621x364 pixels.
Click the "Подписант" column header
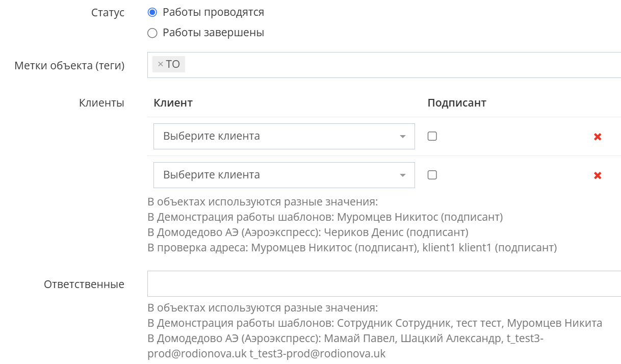(456, 103)
